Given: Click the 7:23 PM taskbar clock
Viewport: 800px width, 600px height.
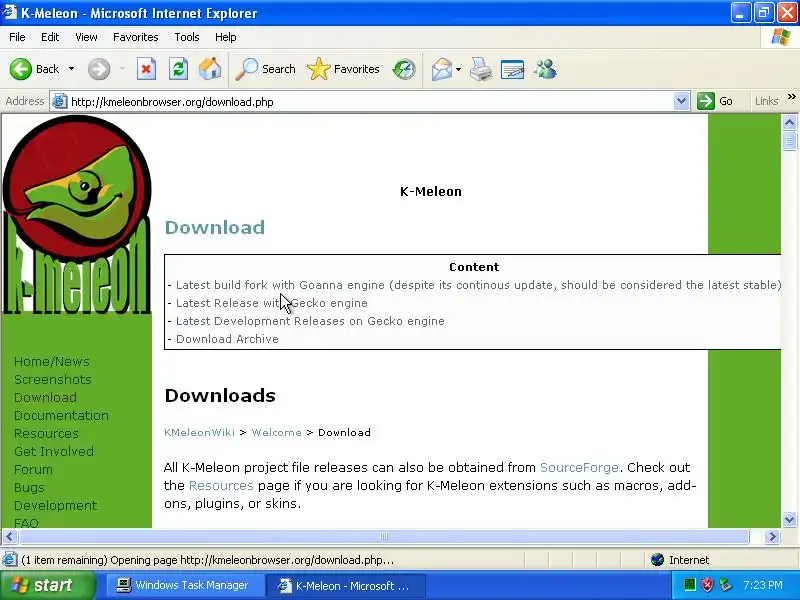Looking at the screenshot, I should (763, 585).
